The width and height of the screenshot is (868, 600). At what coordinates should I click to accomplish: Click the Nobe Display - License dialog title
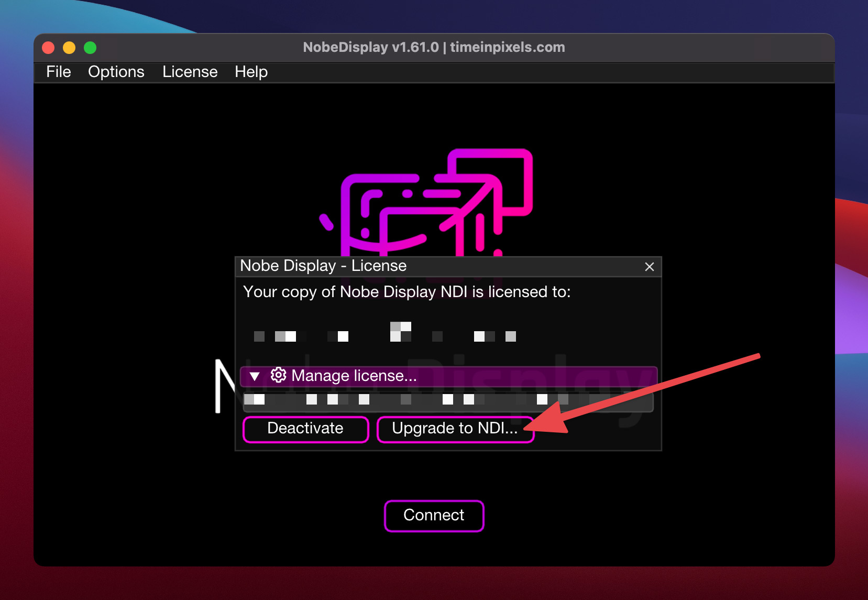[x=323, y=266]
